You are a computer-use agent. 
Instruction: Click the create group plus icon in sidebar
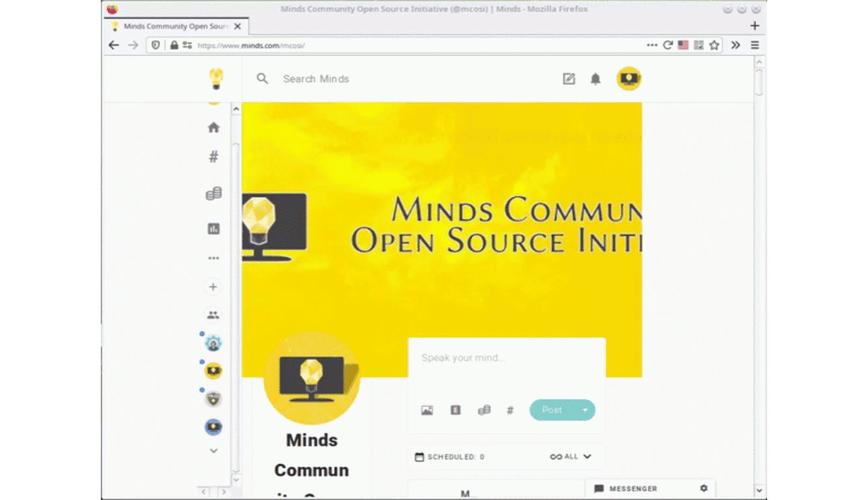click(x=213, y=286)
